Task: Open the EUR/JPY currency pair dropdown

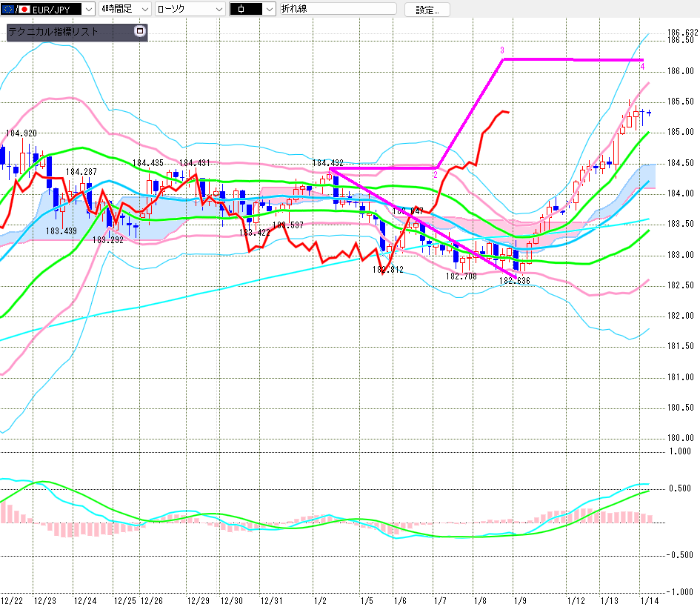Action: 88,10
